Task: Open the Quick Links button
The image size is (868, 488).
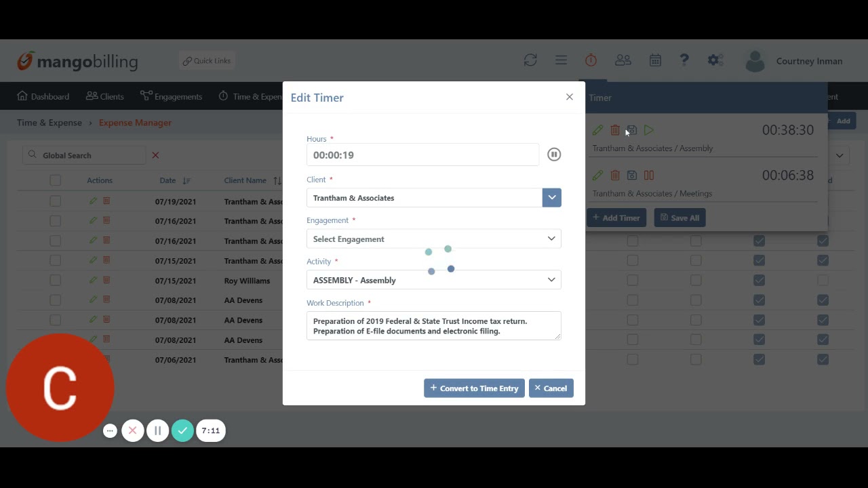Action: coord(206,60)
